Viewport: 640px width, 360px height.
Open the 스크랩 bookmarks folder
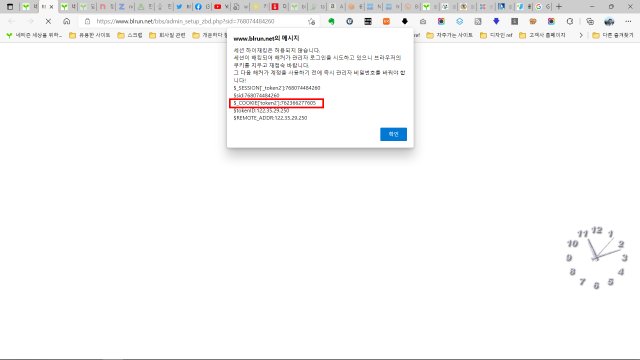pos(130,36)
